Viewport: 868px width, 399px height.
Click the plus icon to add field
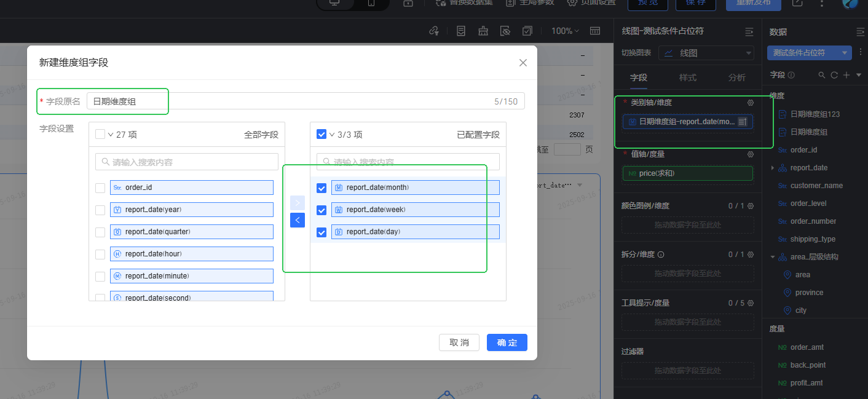pyautogui.click(x=846, y=75)
